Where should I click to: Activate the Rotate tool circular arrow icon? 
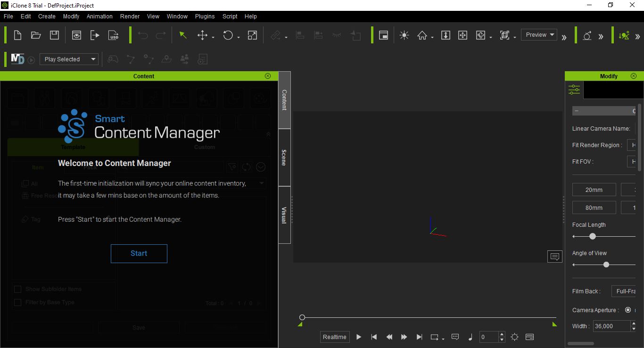tap(228, 35)
